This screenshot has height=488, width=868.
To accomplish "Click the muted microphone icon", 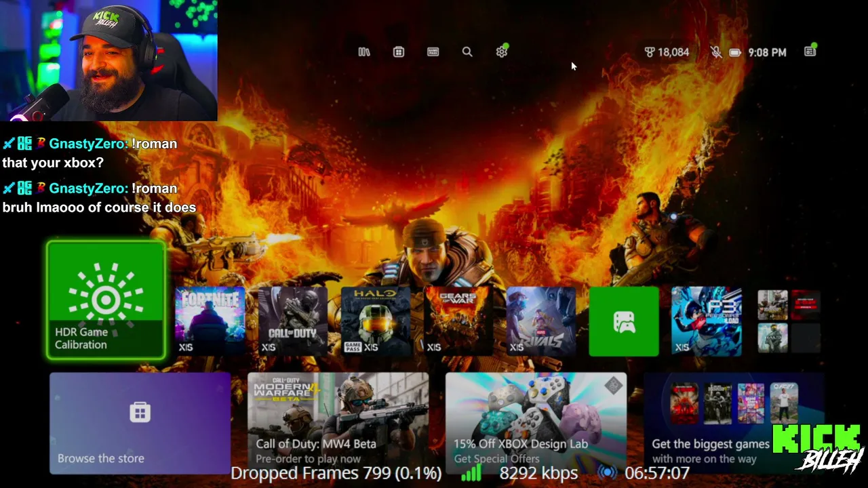I will tap(716, 52).
